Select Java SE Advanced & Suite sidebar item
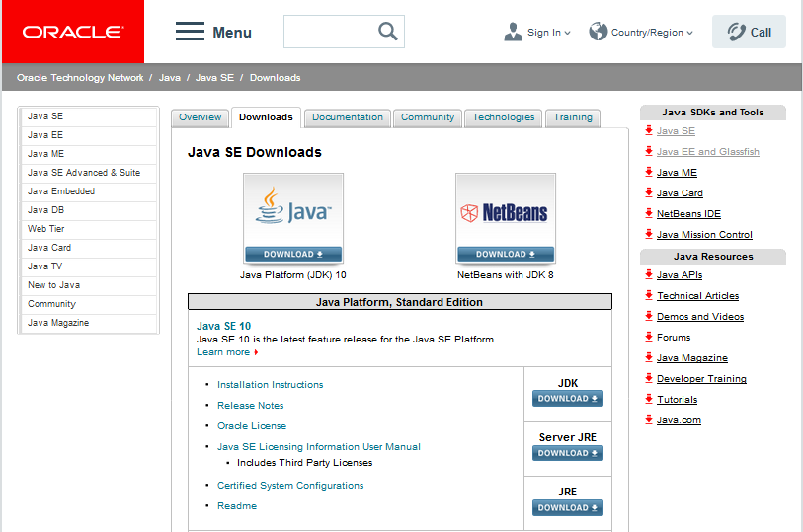The width and height of the screenshot is (803, 532). click(x=88, y=173)
